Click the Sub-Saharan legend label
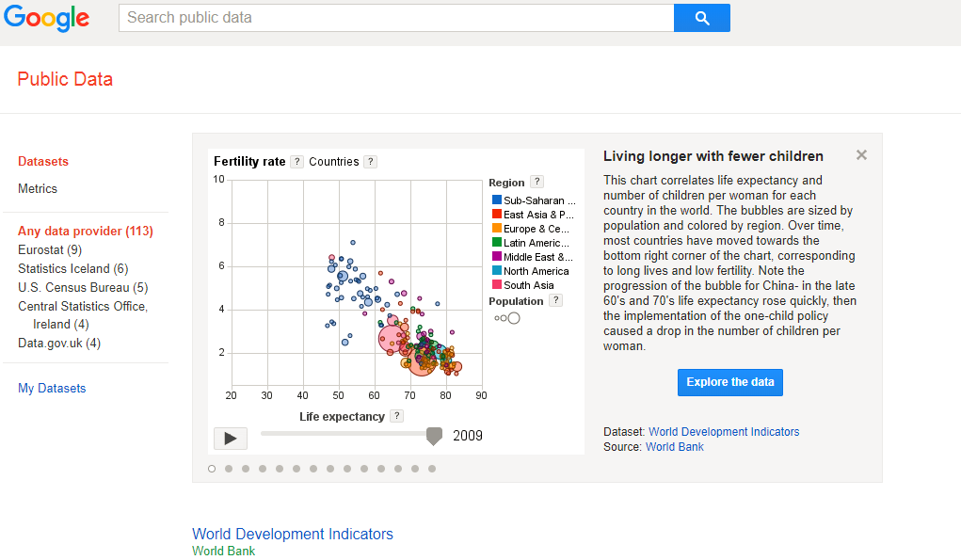Image resolution: width=961 pixels, height=560 pixels. coord(539,200)
